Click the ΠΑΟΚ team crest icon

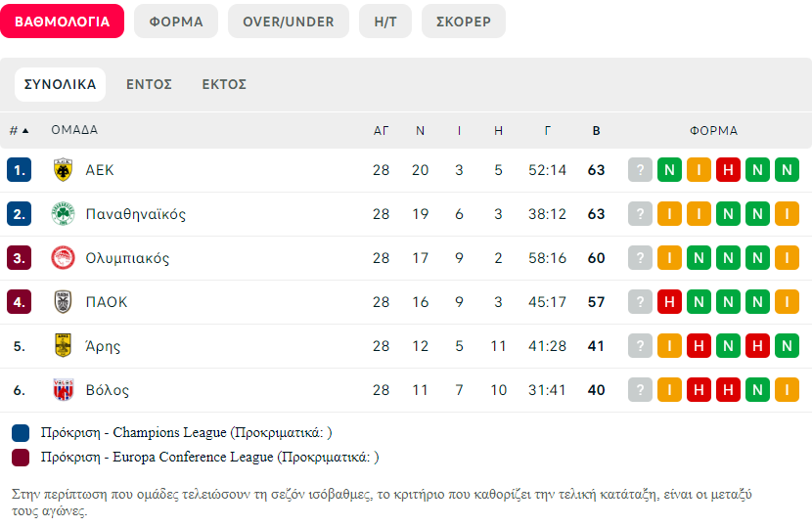(64, 302)
